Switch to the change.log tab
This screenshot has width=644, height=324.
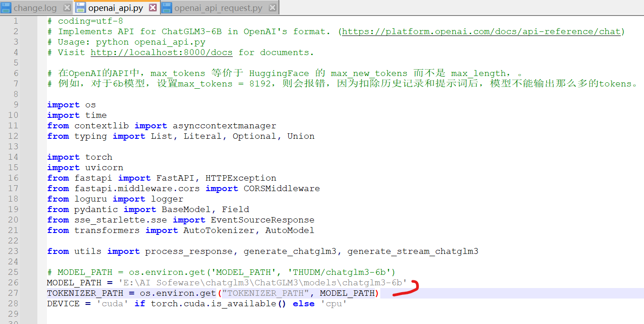click(x=36, y=8)
